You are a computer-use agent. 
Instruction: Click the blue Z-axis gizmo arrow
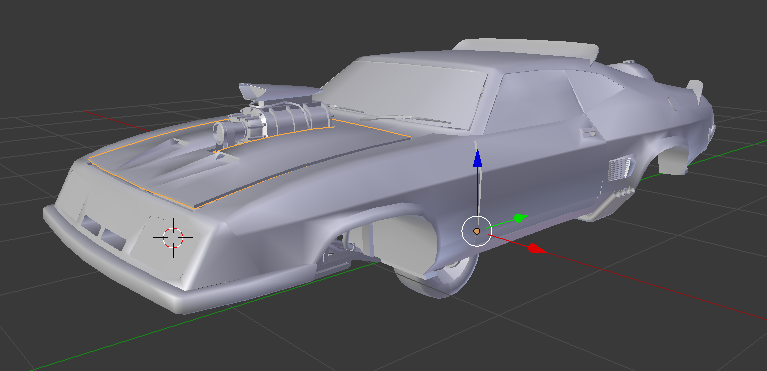[x=478, y=160]
